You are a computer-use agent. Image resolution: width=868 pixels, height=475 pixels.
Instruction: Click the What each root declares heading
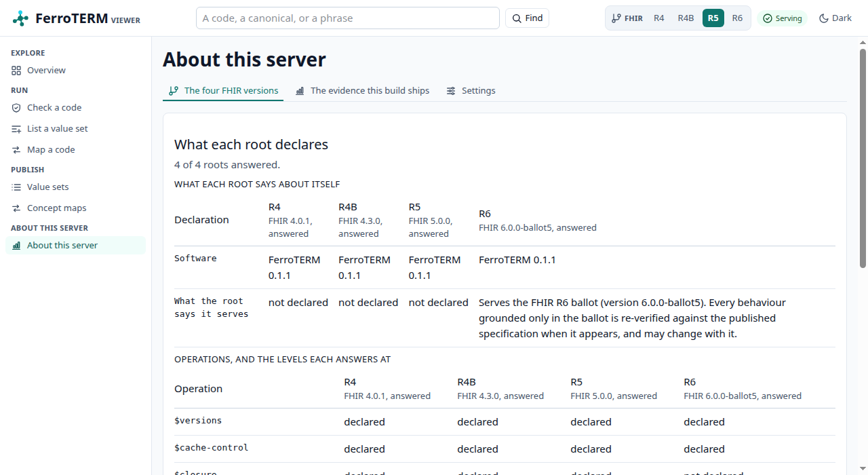click(251, 145)
